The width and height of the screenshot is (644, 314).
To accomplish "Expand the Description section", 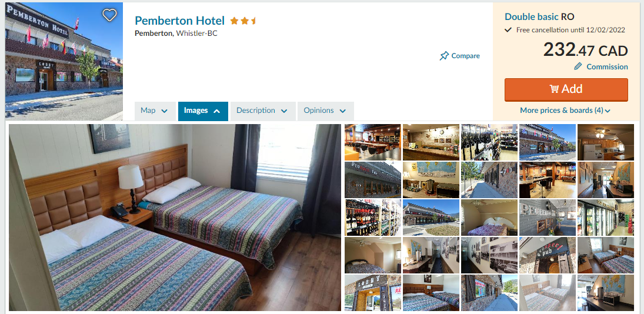I will point(263,111).
